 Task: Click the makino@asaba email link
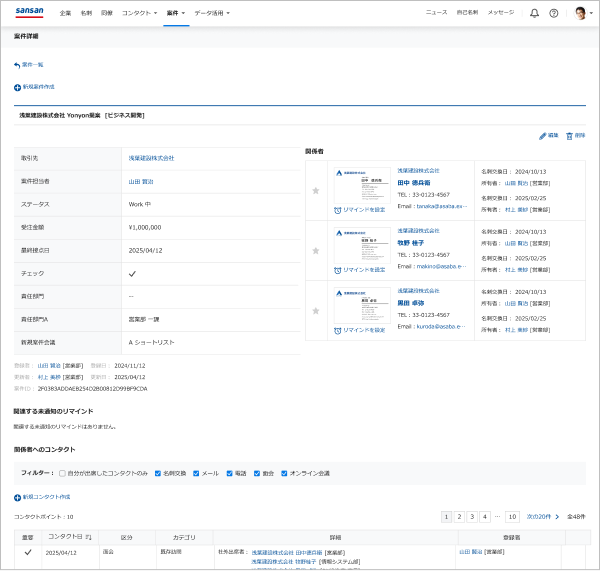[442, 266]
